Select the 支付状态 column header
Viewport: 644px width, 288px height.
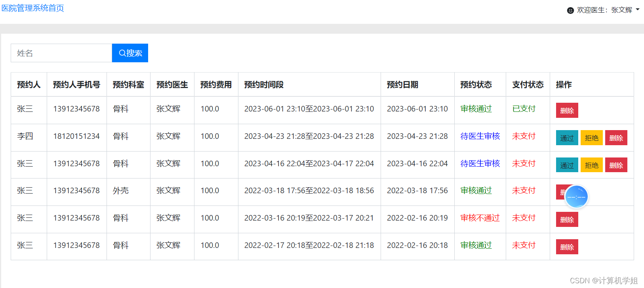tap(528, 84)
